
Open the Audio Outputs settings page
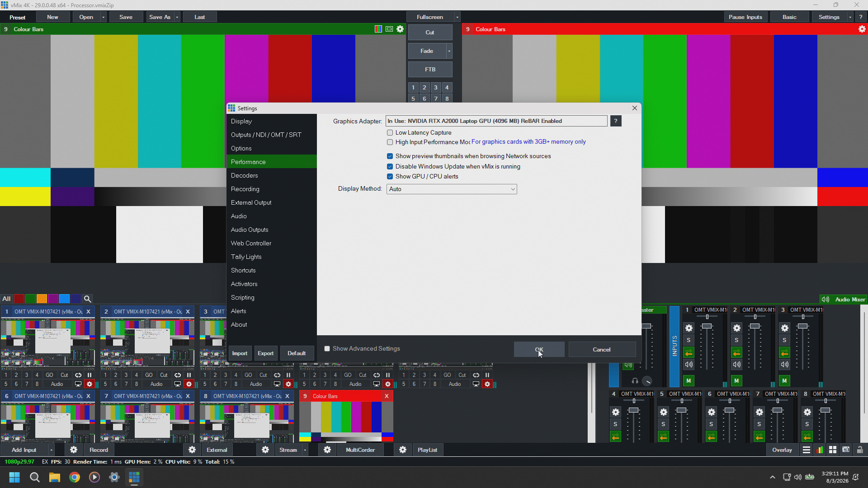tap(271, 230)
